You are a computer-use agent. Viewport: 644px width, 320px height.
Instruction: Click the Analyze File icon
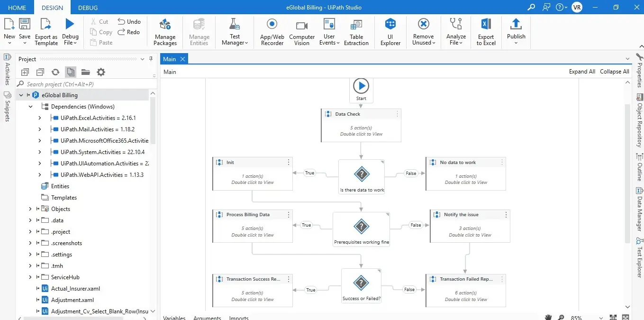456,24
